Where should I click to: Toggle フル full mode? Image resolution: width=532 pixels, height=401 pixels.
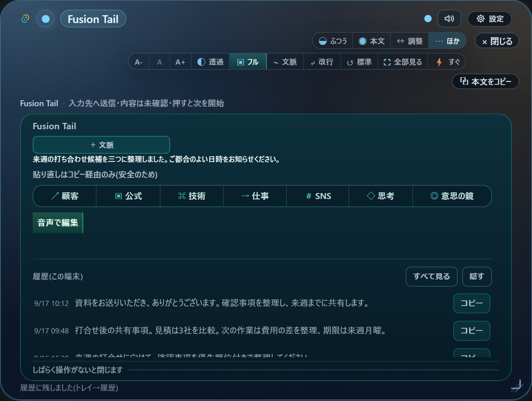(248, 62)
